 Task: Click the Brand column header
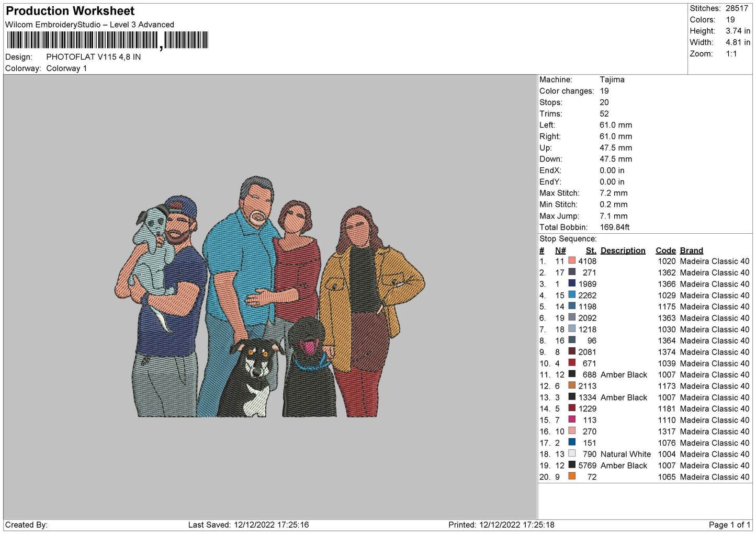[691, 251]
